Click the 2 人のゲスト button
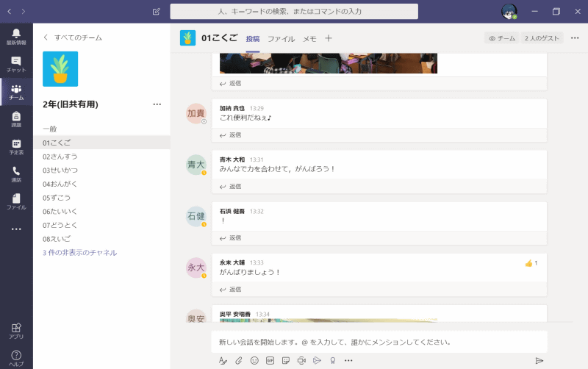The width and height of the screenshot is (588, 369). [x=542, y=38]
